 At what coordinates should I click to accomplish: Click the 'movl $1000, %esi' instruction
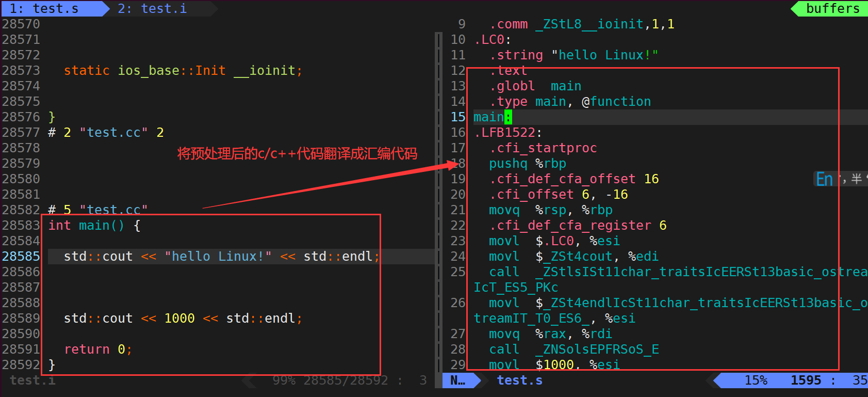[x=554, y=364]
